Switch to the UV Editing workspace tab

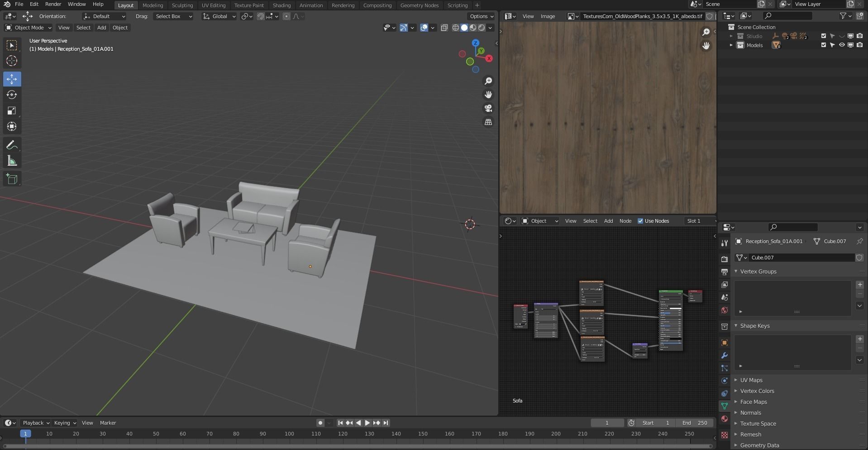click(214, 5)
